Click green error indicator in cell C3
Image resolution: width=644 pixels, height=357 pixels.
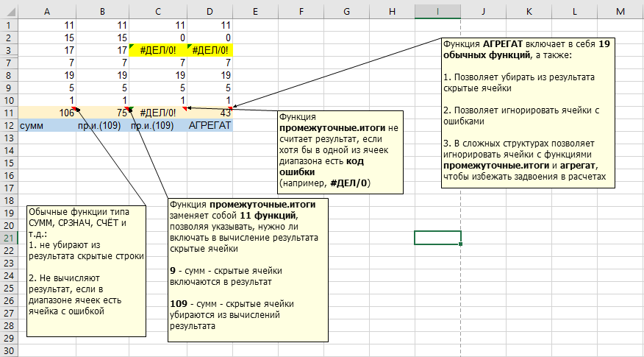(x=132, y=46)
